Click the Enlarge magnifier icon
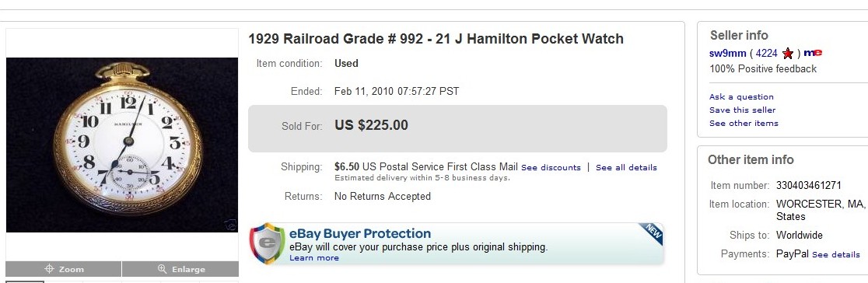This screenshot has height=283, width=868. [x=163, y=269]
